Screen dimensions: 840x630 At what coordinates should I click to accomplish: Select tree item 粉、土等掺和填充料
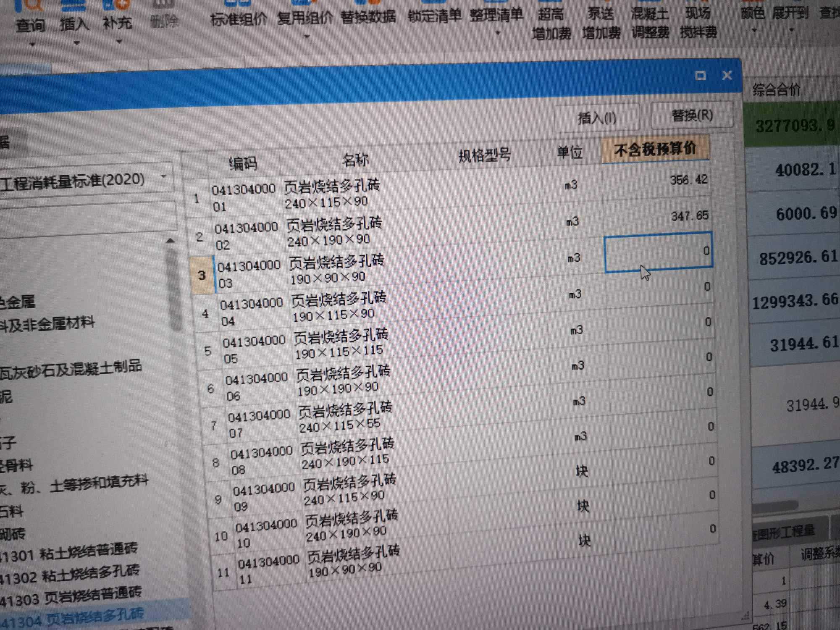pos(74,484)
